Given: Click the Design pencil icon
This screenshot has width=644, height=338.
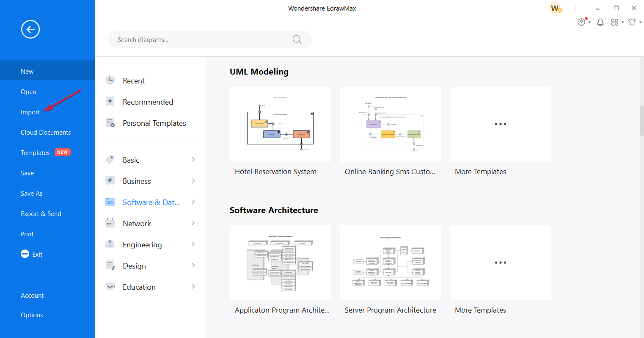Looking at the screenshot, I should point(110,266).
